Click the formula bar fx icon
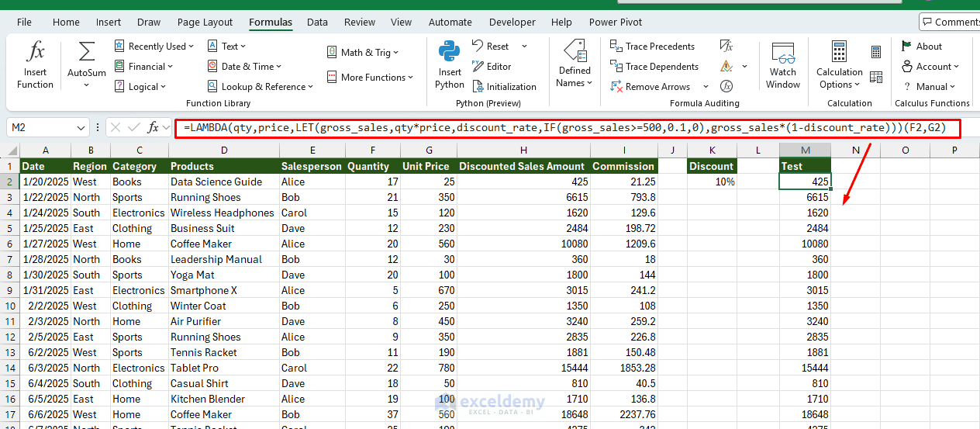This screenshot has width=980, height=429. coord(154,127)
